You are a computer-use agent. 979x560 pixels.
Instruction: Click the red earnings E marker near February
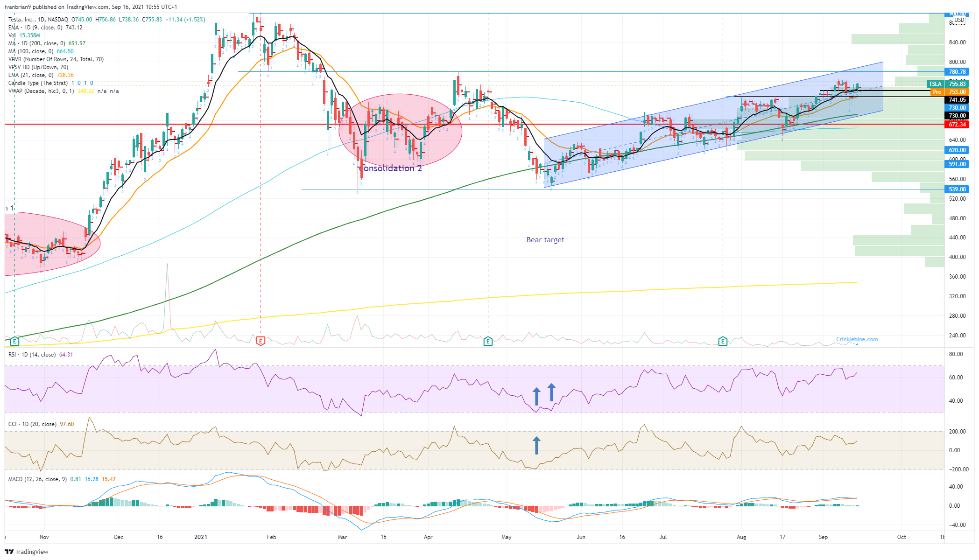point(261,341)
